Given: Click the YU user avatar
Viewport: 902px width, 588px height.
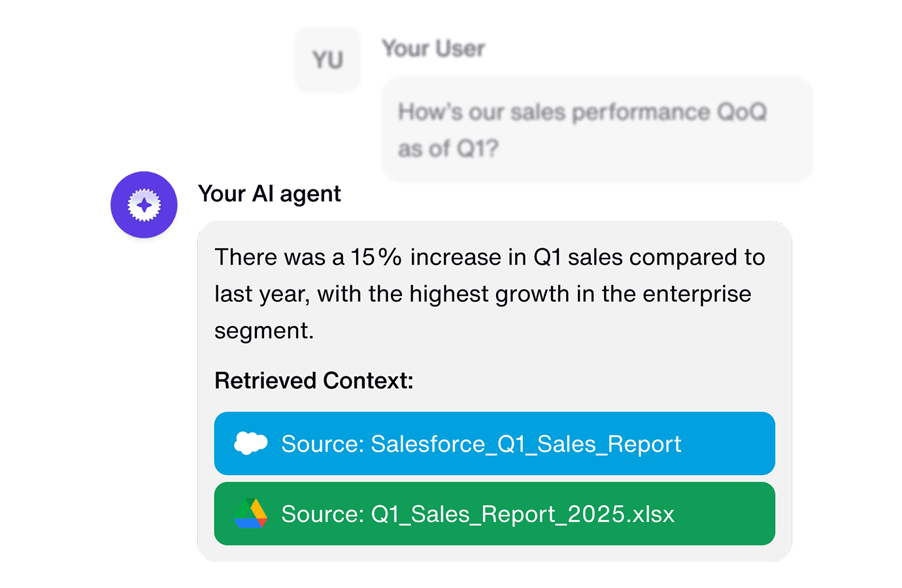Looking at the screenshot, I should coord(327,60).
